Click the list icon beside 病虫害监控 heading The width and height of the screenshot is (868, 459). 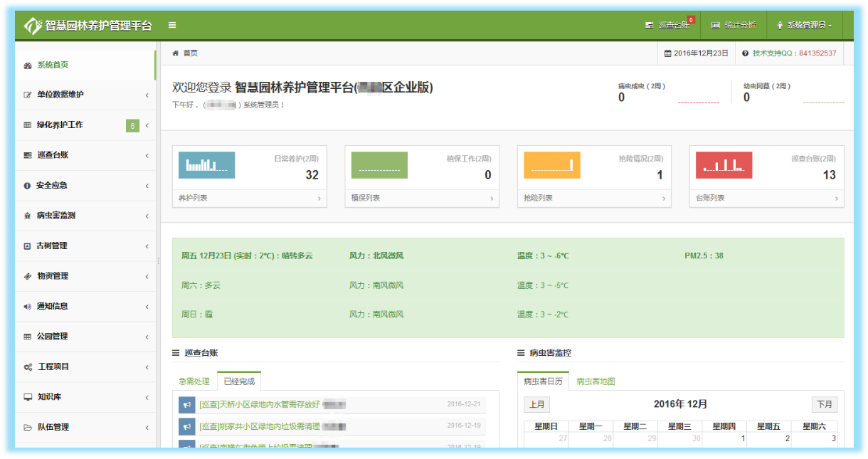(x=521, y=353)
